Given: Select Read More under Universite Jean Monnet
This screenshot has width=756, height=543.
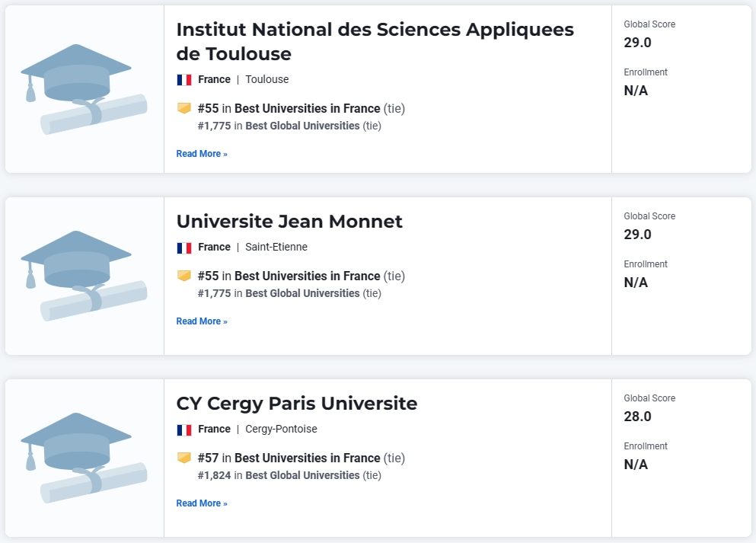Looking at the screenshot, I should [202, 321].
